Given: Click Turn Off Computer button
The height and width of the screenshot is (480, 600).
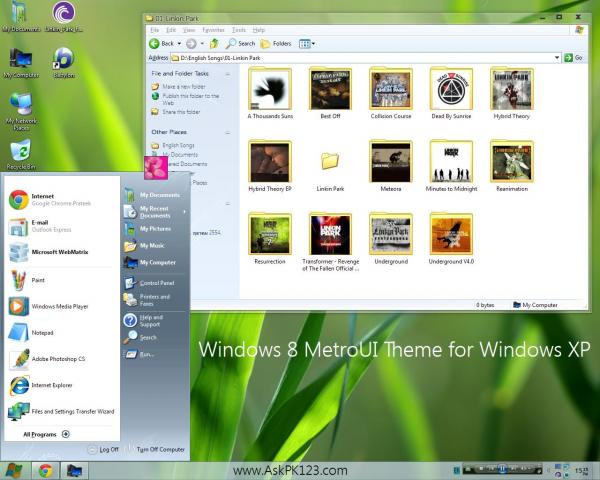Looking at the screenshot, I should [x=156, y=449].
